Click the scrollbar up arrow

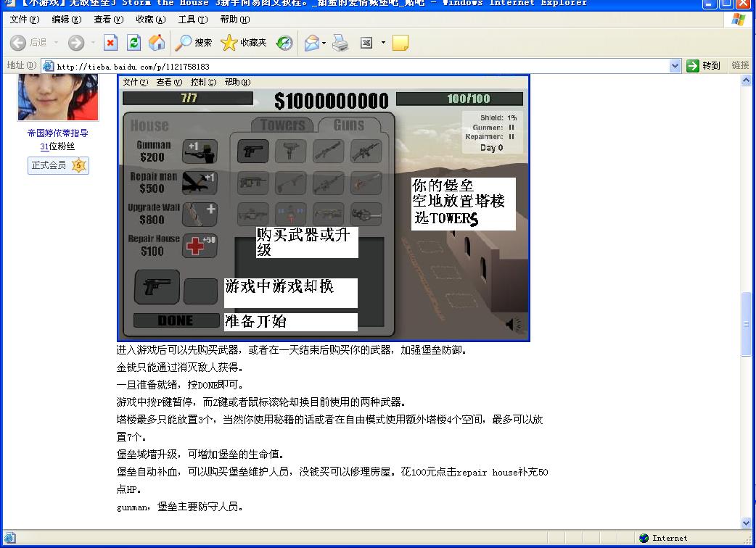[746, 80]
